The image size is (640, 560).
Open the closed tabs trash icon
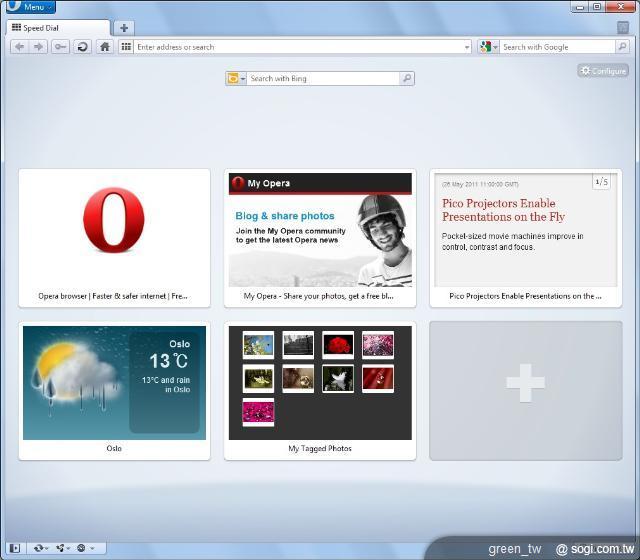[x=622, y=27]
